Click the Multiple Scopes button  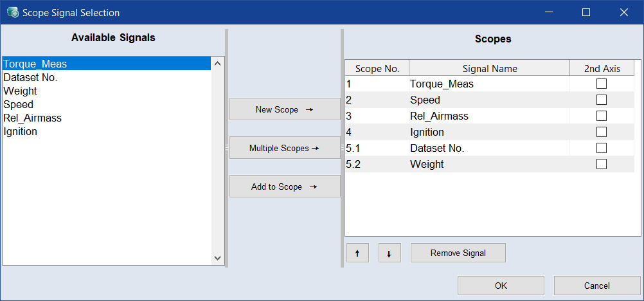click(x=284, y=148)
